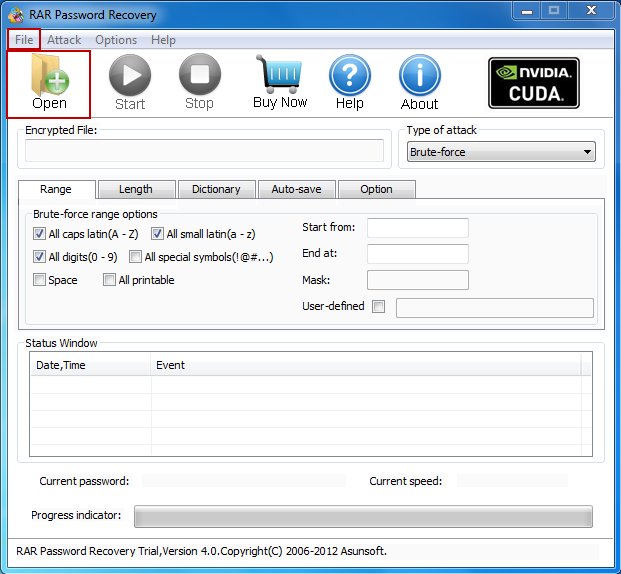The height and width of the screenshot is (574, 621).
Task: Minimize the RAR Password Recovery window
Action: 527,11
